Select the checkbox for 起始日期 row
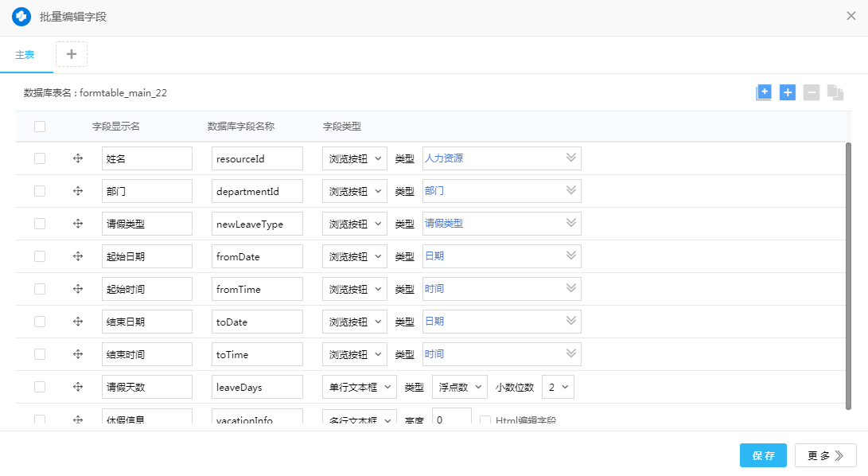Image resolution: width=868 pixels, height=476 pixels. click(x=40, y=256)
